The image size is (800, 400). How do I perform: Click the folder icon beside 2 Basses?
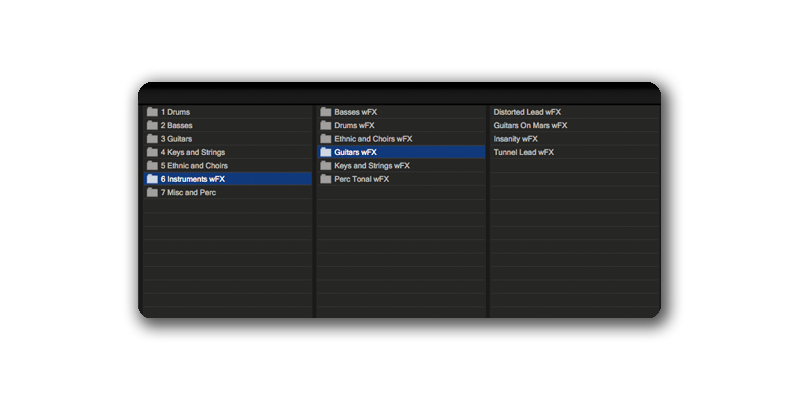152,126
